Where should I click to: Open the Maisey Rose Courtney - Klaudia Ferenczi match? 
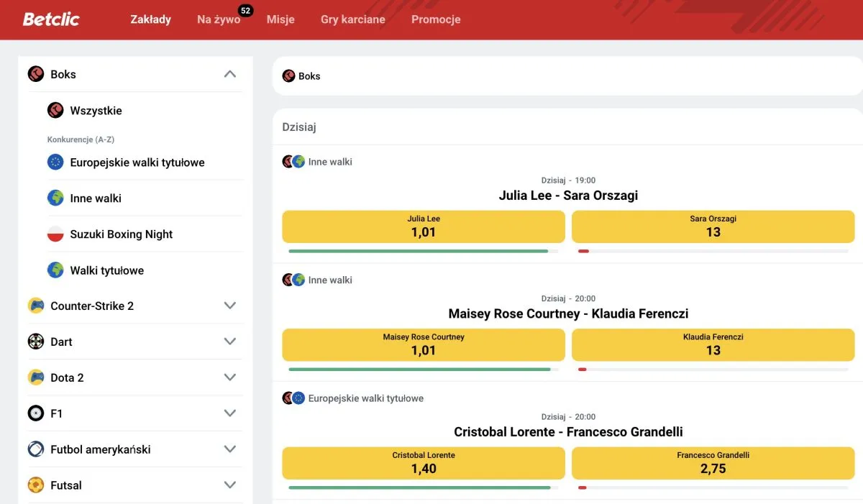(x=568, y=313)
